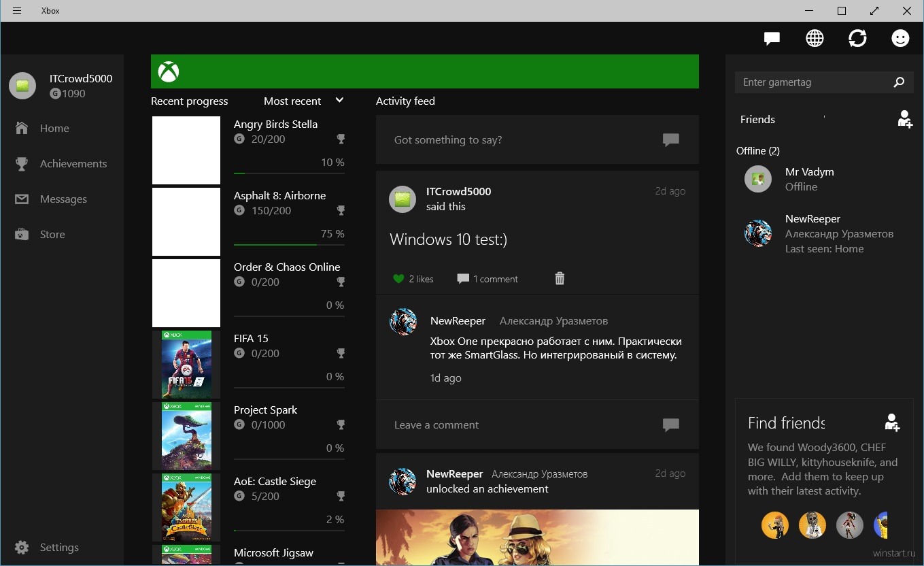This screenshot has width=924, height=566.
Task: Expand the Most recent sort dropdown
Action: (304, 101)
